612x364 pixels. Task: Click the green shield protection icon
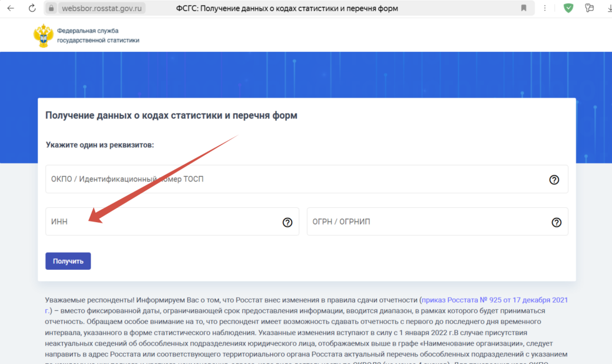[568, 8]
